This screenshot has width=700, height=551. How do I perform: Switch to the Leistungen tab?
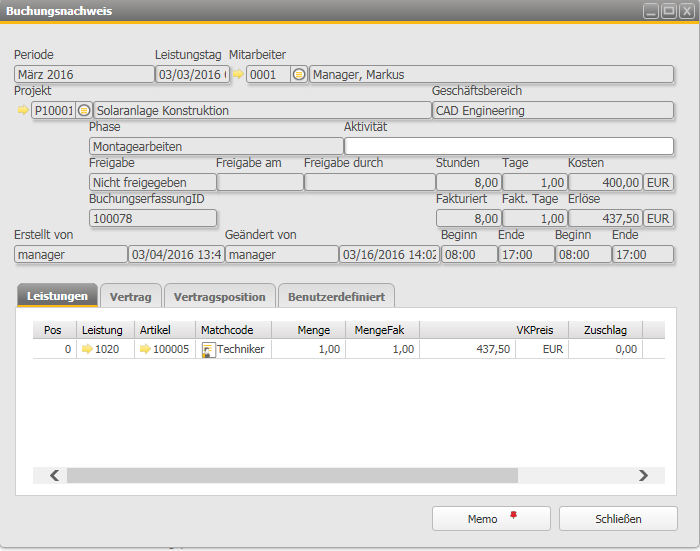[x=57, y=296]
